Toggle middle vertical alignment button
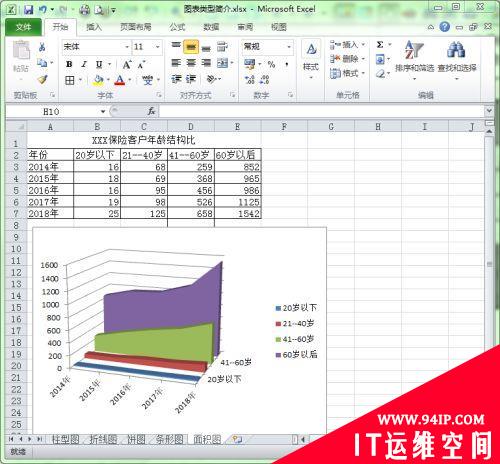The width and height of the screenshot is (500, 464). pos(191,47)
